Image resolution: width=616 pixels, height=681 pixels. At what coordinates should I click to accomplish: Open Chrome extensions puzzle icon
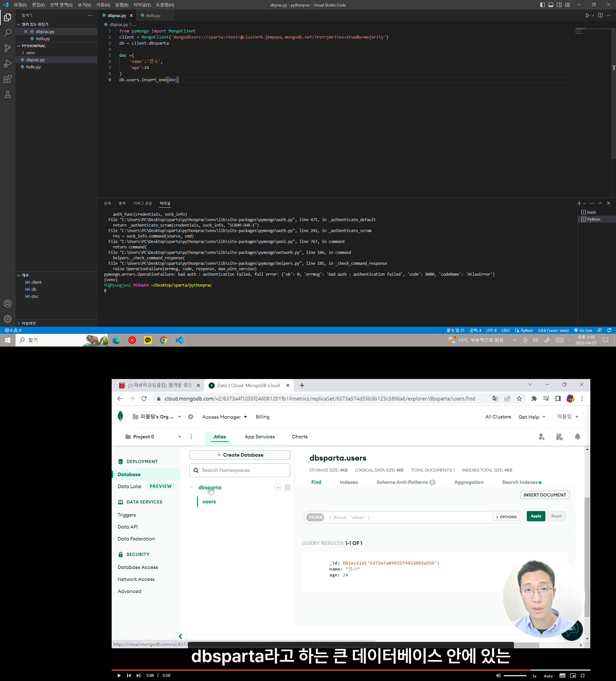pyautogui.click(x=534, y=399)
